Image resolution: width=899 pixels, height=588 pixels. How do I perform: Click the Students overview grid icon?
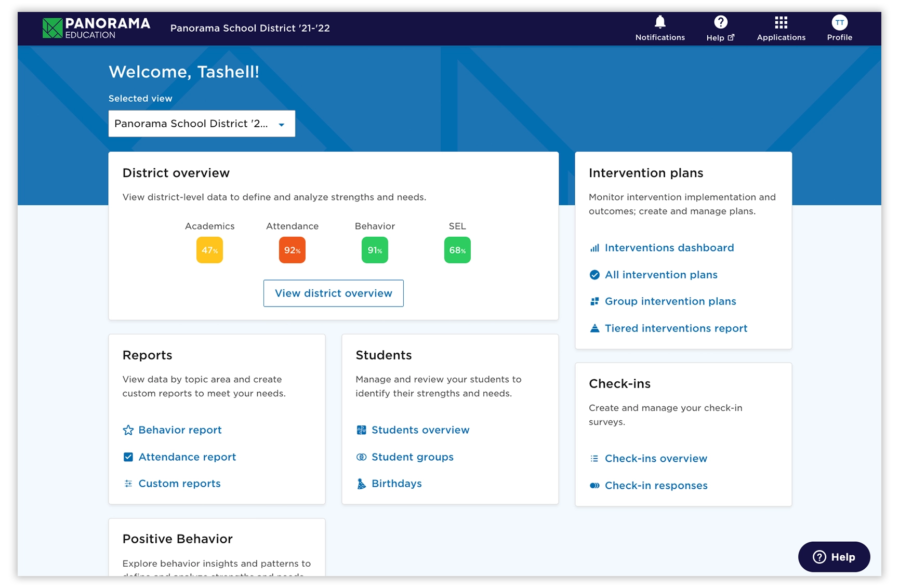click(361, 430)
